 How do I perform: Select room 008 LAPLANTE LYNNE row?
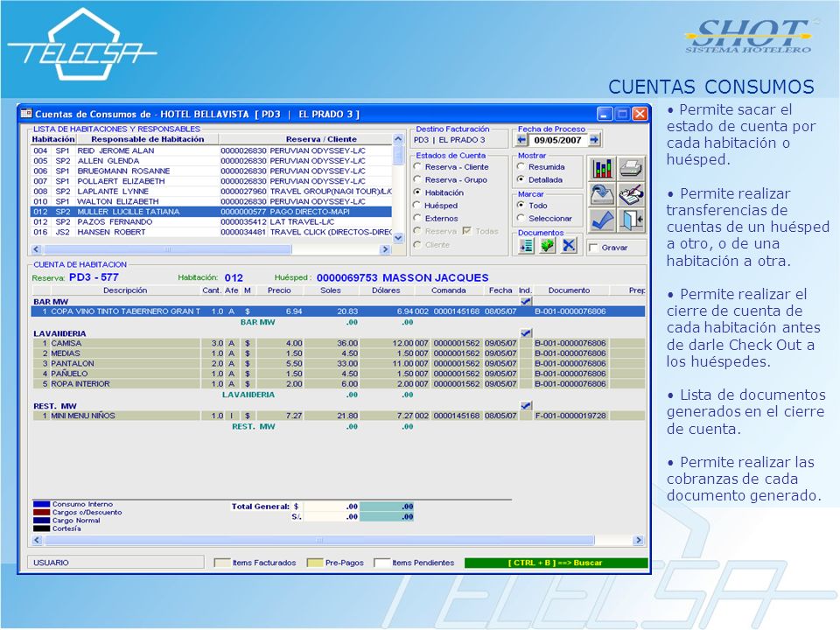pos(212,192)
